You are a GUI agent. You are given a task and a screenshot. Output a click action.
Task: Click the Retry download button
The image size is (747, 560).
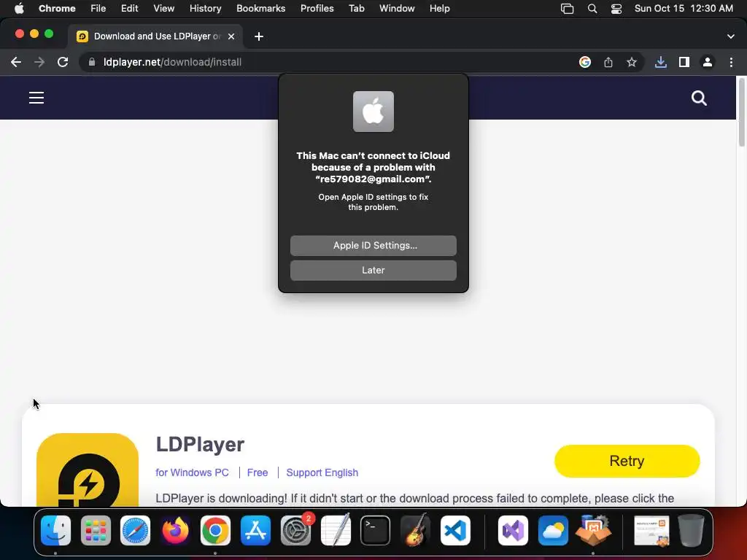627,461
